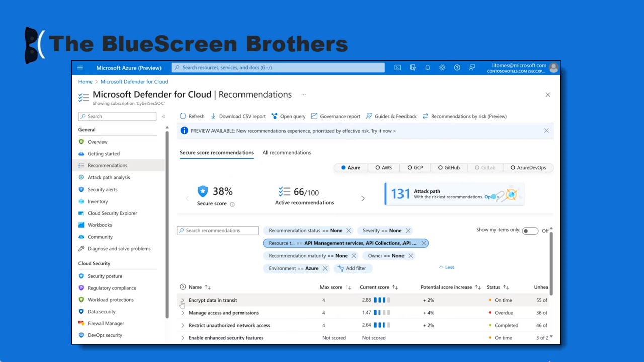Expand Manage access and permissions row
644x362 pixels.
(x=183, y=313)
